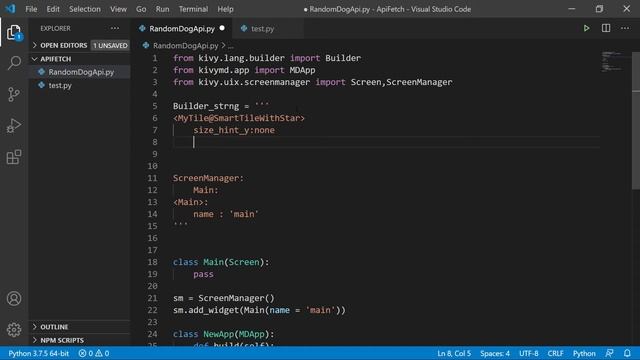Show errors and warnings count
Viewport: 640px width, 360px height.
[x=94, y=353]
